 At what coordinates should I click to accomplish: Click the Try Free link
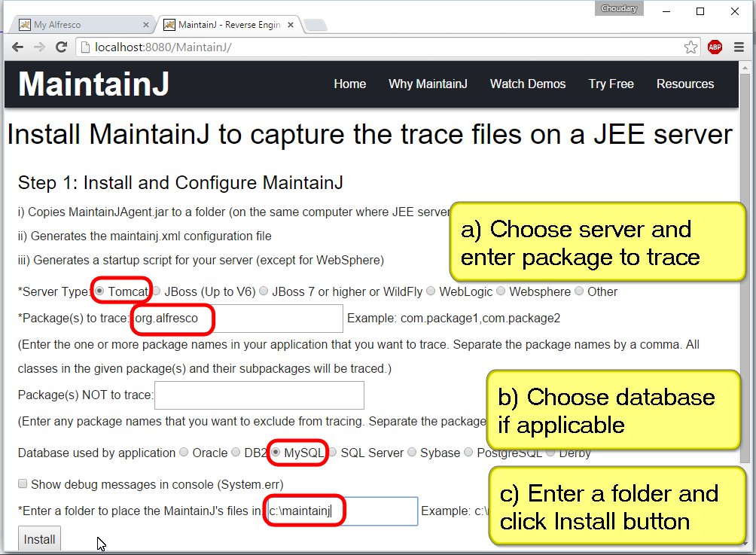611,84
